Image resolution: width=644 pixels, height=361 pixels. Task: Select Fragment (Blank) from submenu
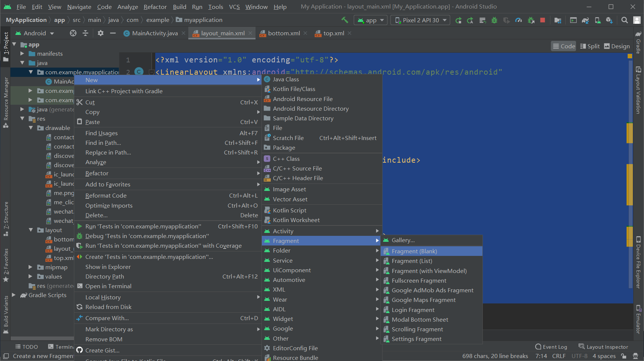432,251
